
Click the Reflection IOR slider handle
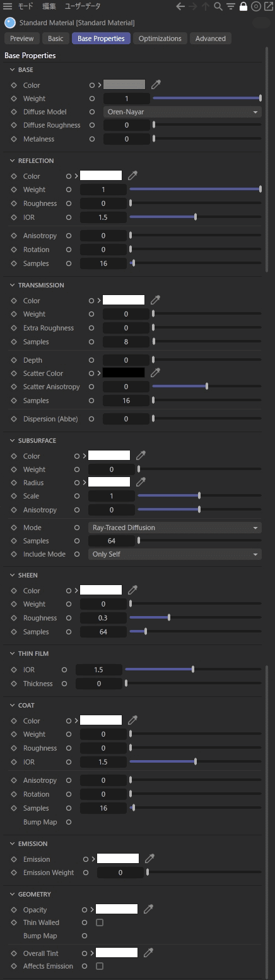(x=196, y=217)
